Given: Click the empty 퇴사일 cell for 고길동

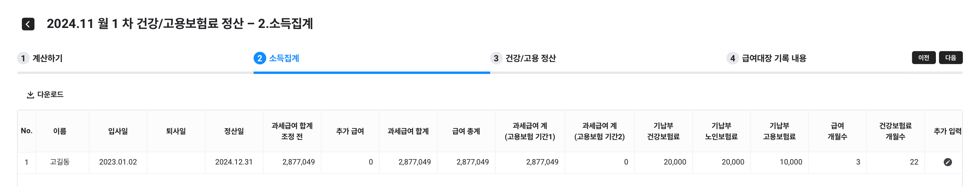Looking at the screenshot, I should click(176, 162).
